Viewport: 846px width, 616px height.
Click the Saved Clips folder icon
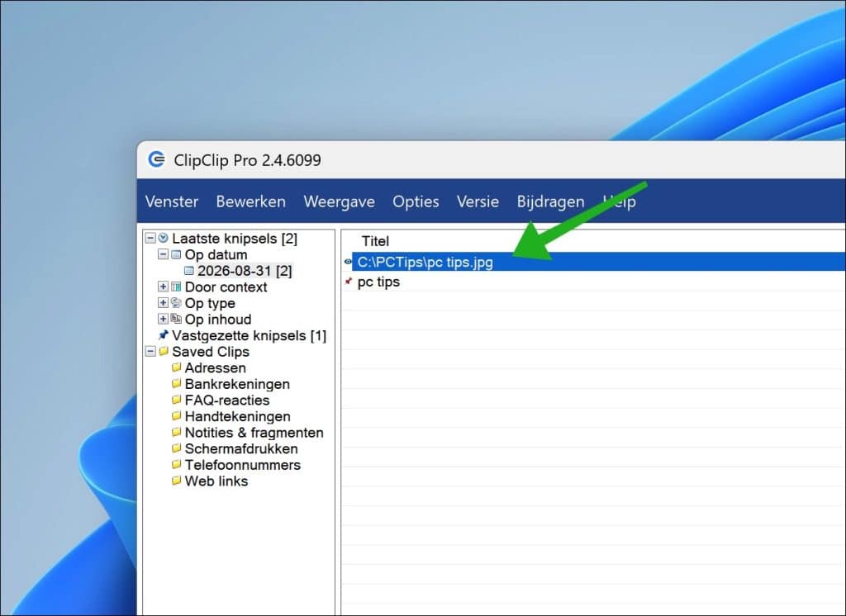pos(164,351)
